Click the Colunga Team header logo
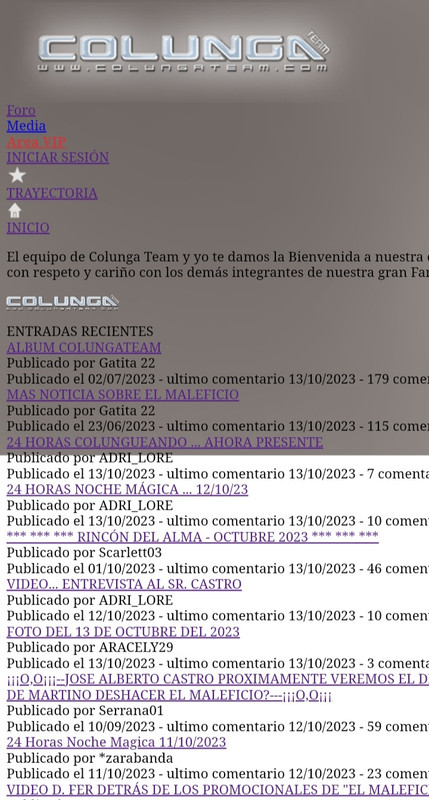This screenshot has width=429, height=800. click(184, 52)
